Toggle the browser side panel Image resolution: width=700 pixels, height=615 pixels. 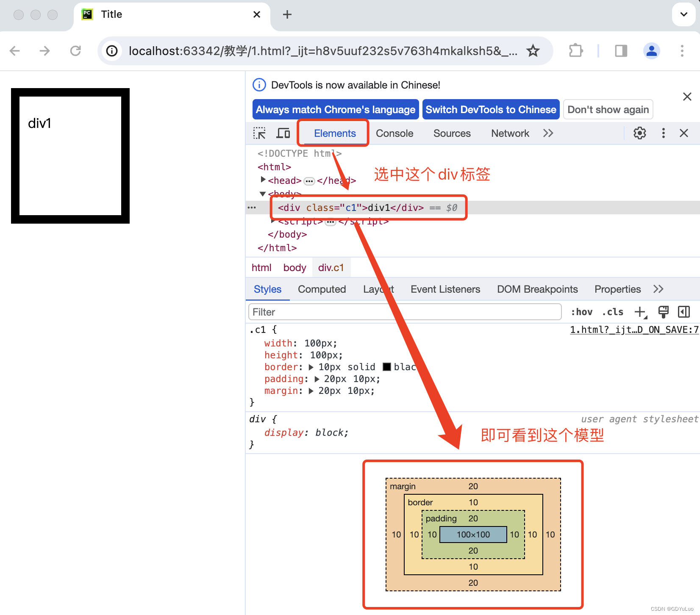(621, 51)
